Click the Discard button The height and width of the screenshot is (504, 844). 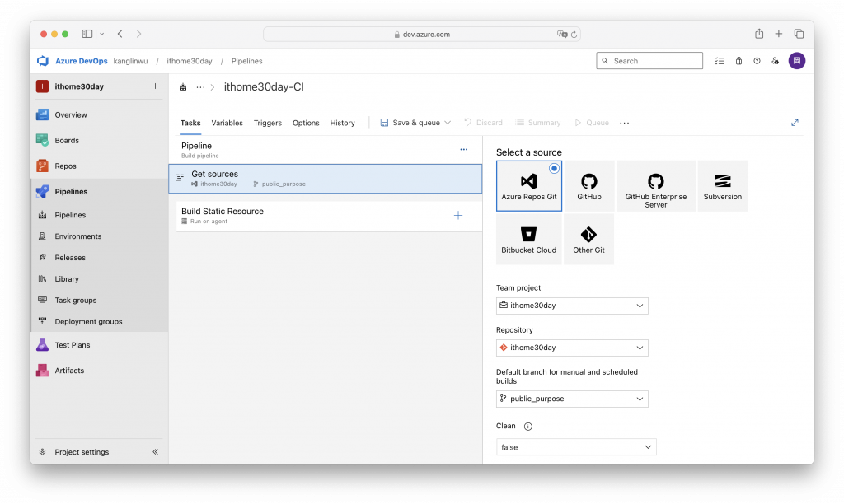[x=483, y=123]
